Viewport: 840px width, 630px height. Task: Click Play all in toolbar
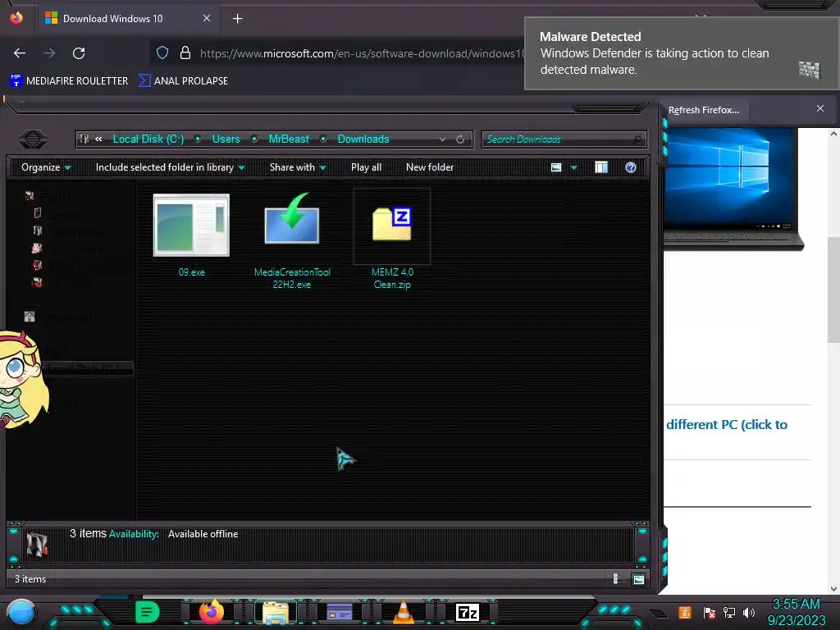pyautogui.click(x=366, y=167)
